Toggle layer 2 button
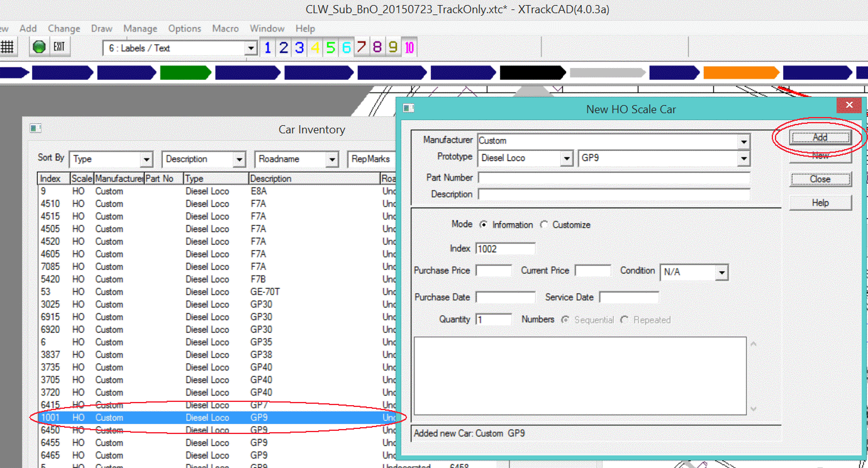 click(x=284, y=48)
